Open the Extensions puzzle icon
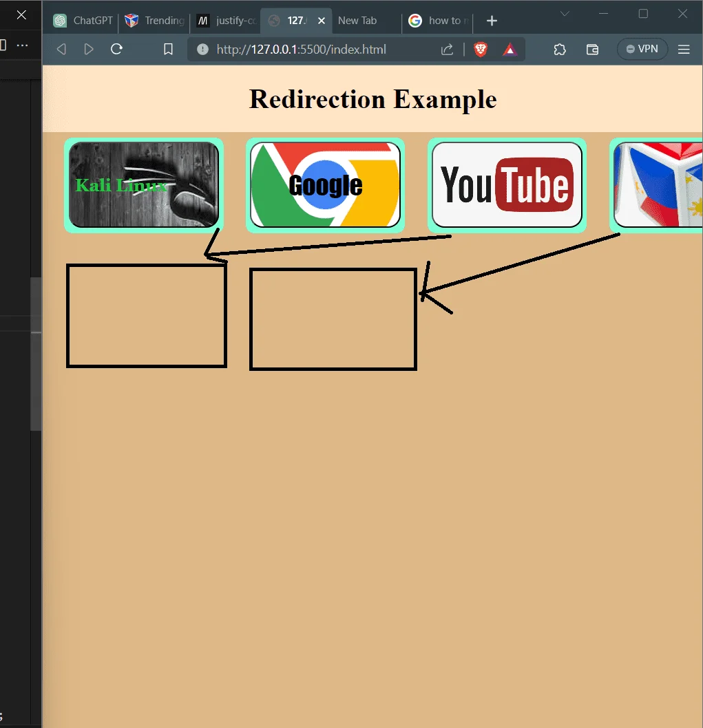 (x=560, y=50)
